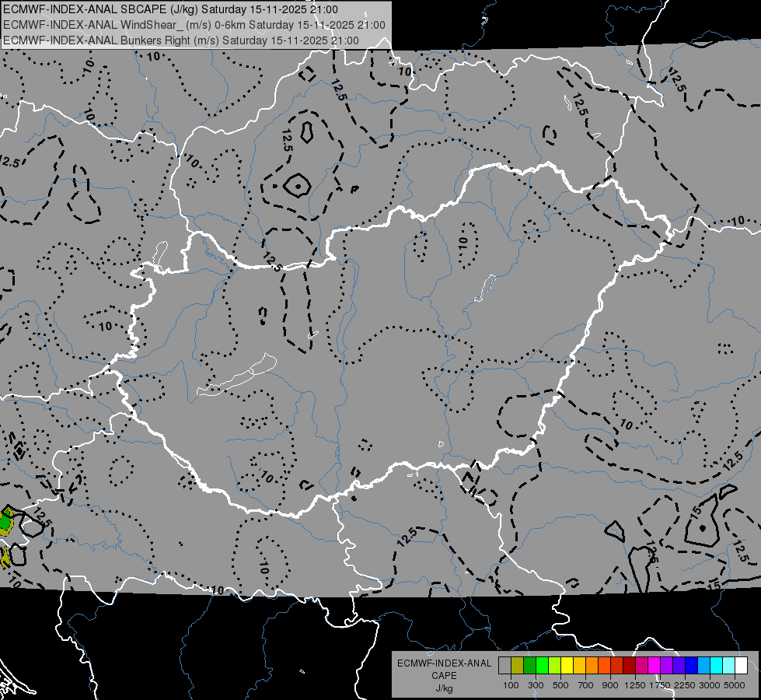
Task: Click the bright magenta legend swatch
Action: point(655,666)
